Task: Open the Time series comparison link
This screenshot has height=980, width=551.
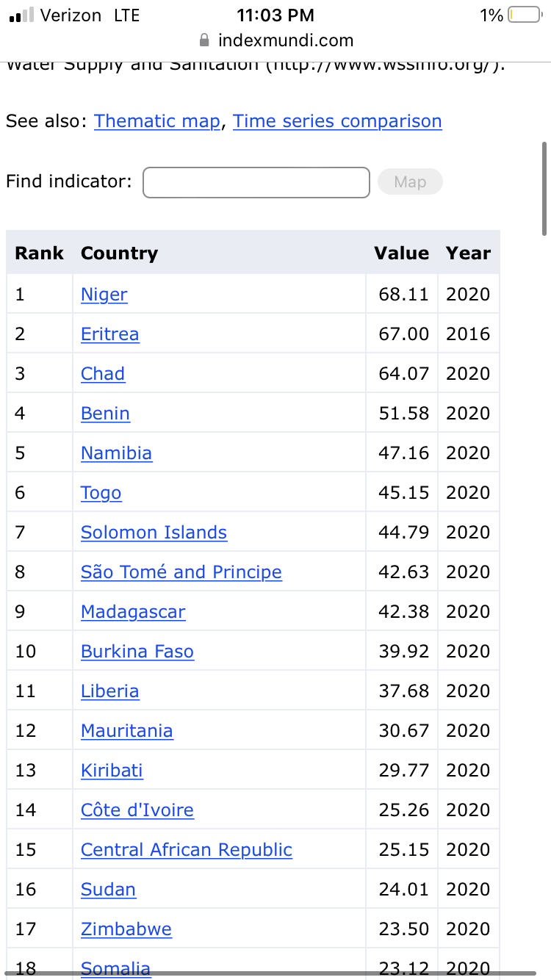Action: point(337,121)
